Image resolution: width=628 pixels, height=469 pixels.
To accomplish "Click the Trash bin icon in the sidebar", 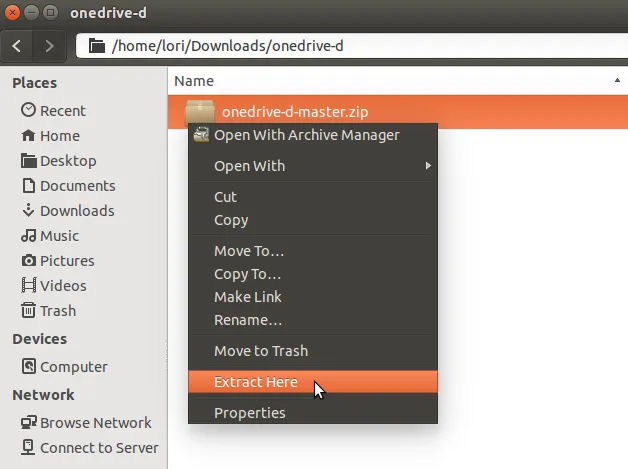I will coord(28,310).
